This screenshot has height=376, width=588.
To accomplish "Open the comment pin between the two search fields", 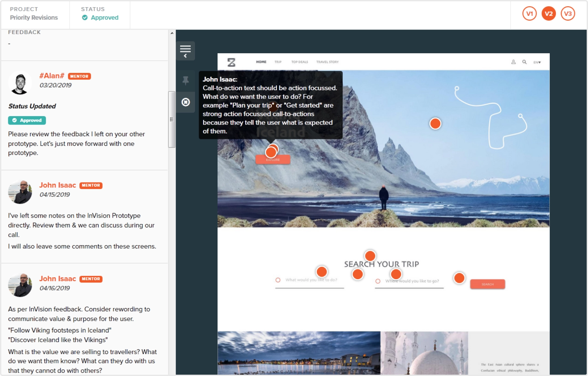I will 358,274.
